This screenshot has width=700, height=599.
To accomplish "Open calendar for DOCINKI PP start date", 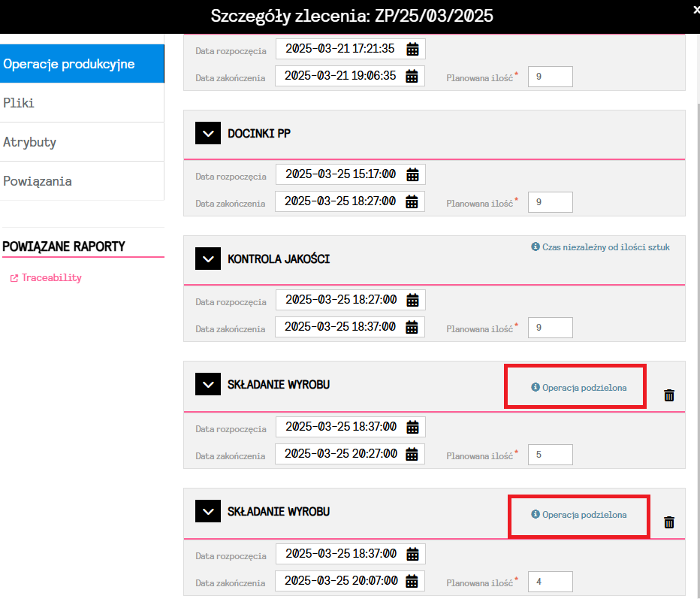I will click(x=412, y=175).
